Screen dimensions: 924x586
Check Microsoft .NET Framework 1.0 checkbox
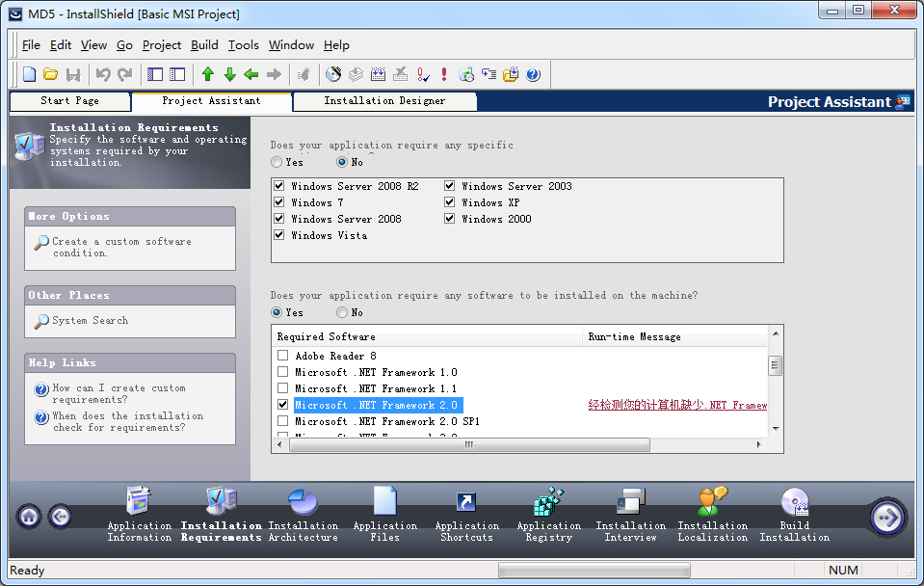pyautogui.click(x=283, y=372)
